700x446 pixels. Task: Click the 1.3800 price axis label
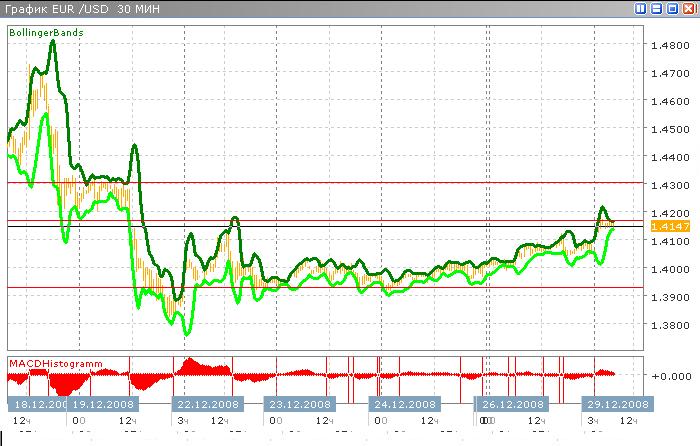click(668, 325)
